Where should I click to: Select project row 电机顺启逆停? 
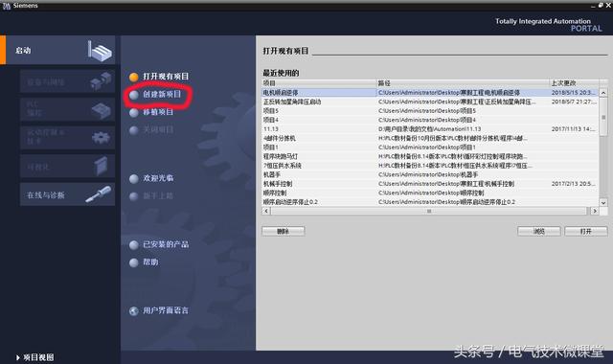[430, 93]
